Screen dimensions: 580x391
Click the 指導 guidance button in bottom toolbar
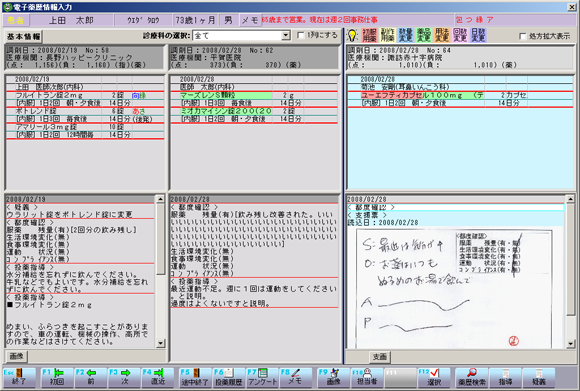505,377
